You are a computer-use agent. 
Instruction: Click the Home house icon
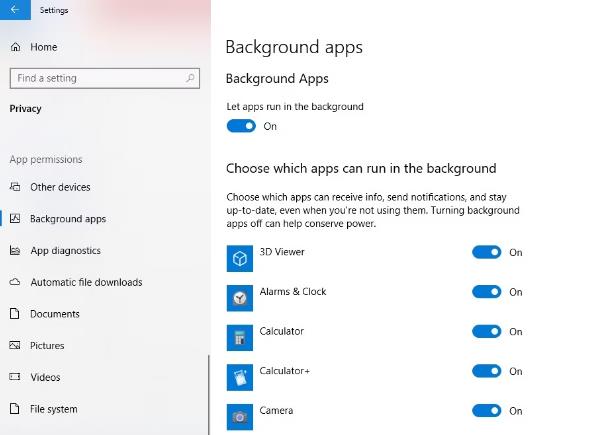point(15,47)
